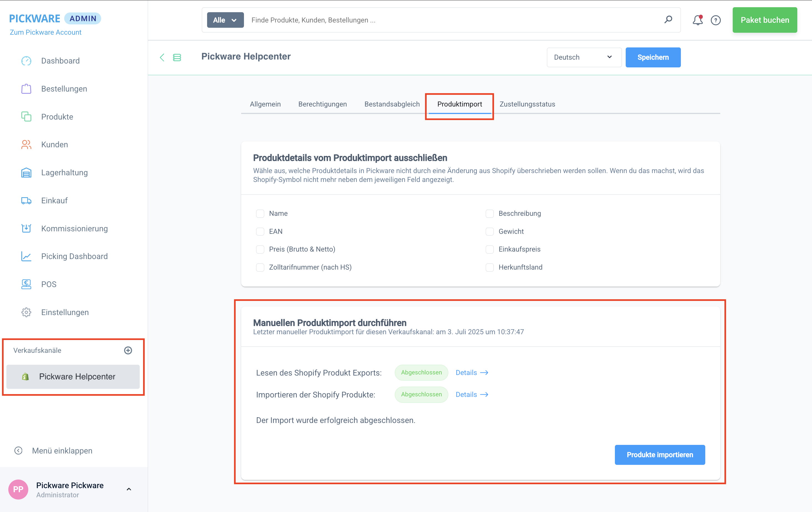Click the notification bell icon
Screen dimensions: 812x512
697,20
